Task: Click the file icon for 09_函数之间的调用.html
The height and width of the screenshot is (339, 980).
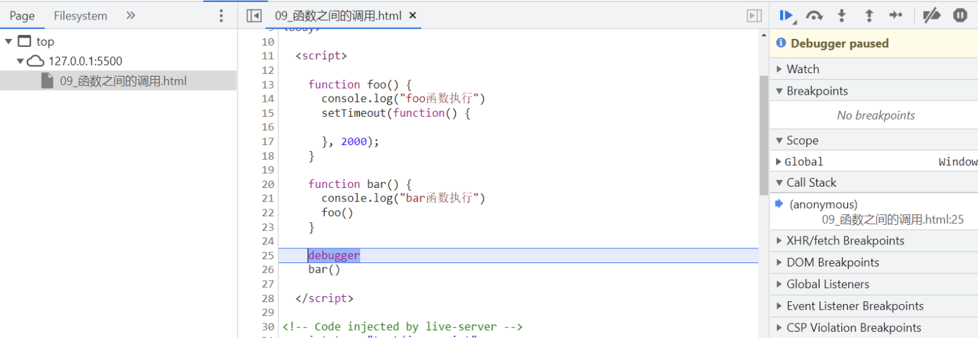Action: pyautogui.click(x=47, y=81)
